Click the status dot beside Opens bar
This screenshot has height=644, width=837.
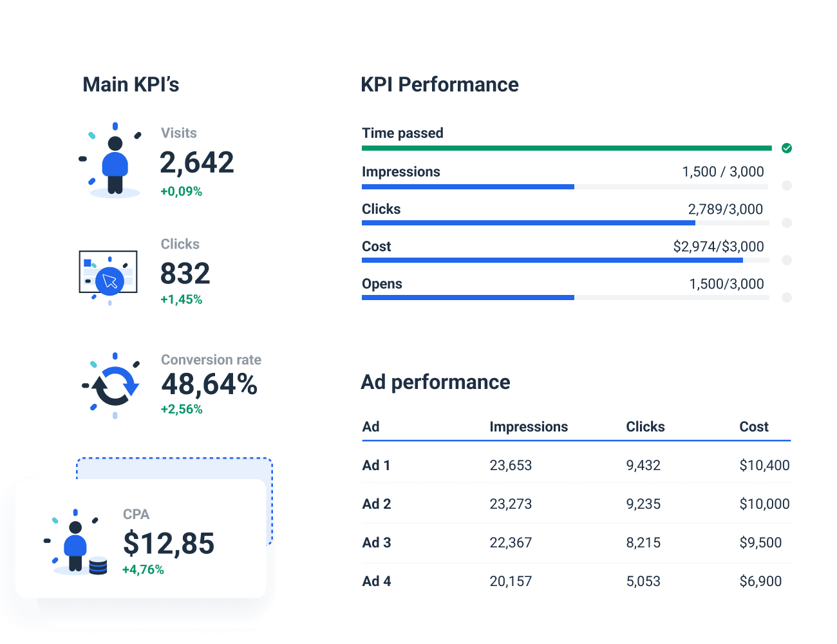[786, 298]
